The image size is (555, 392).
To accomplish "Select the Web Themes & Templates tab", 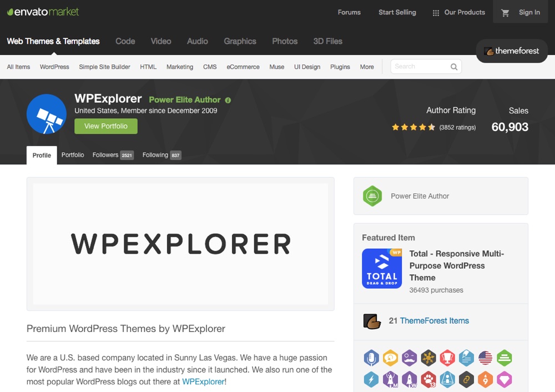I will (x=53, y=41).
